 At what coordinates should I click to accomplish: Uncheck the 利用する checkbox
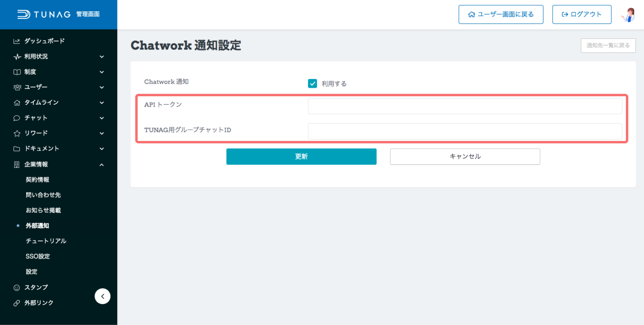[312, 83]
